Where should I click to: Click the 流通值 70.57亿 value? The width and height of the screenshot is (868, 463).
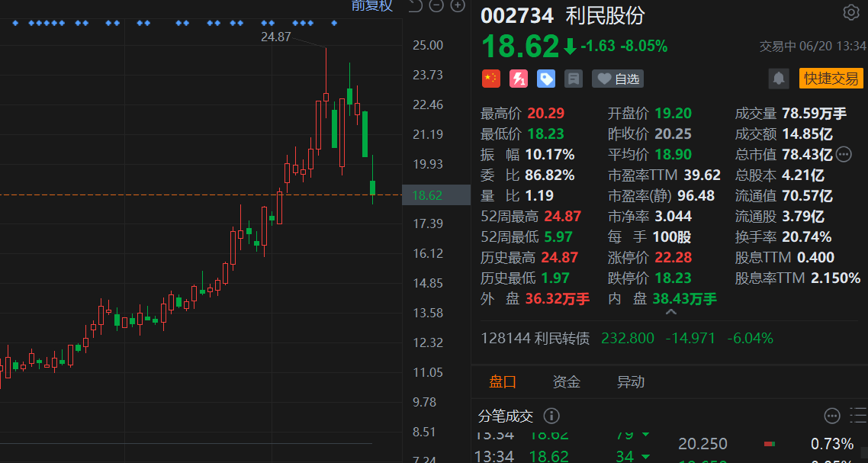[x=807, y=195]
